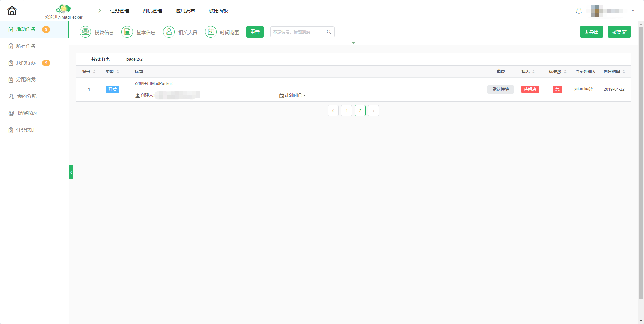Open the 相关人员 filter icon

(169, 32)
